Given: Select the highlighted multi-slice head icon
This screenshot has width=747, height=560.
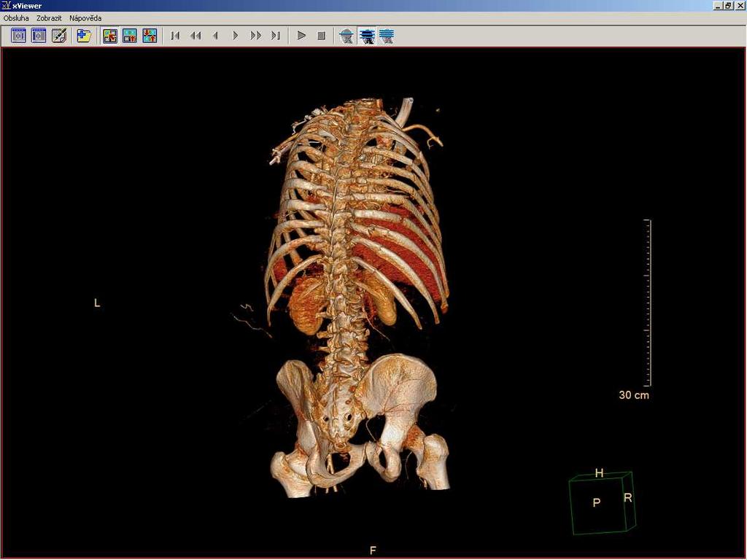Looking at the screenshot, I should coord(367,36).
